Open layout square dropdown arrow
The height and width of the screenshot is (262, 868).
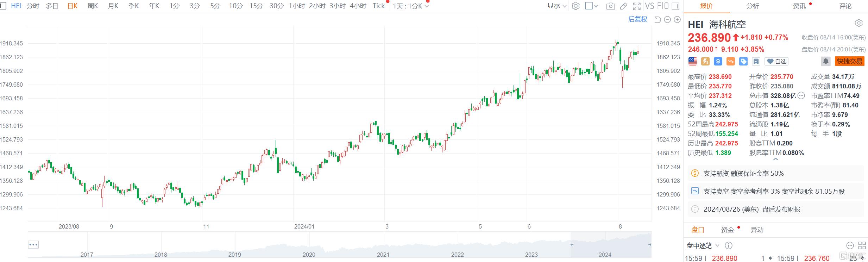pyautogui.click(x=595, y=6)
